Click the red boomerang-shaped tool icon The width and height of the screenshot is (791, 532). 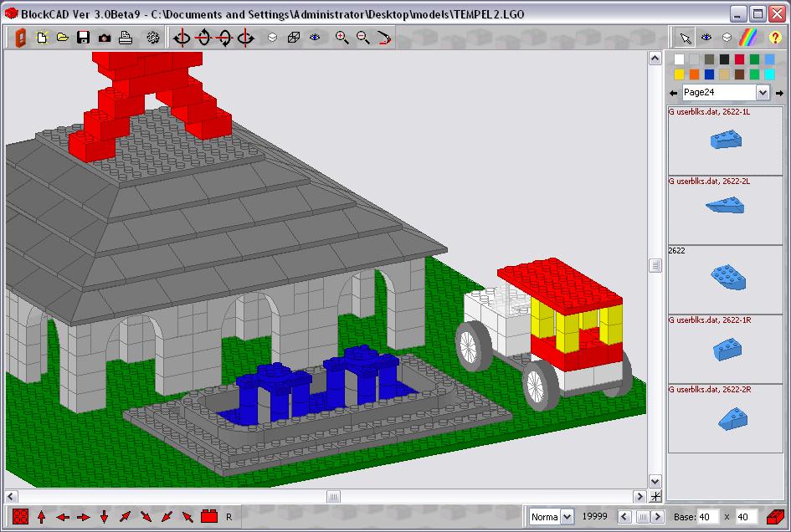tap(384, 38)
